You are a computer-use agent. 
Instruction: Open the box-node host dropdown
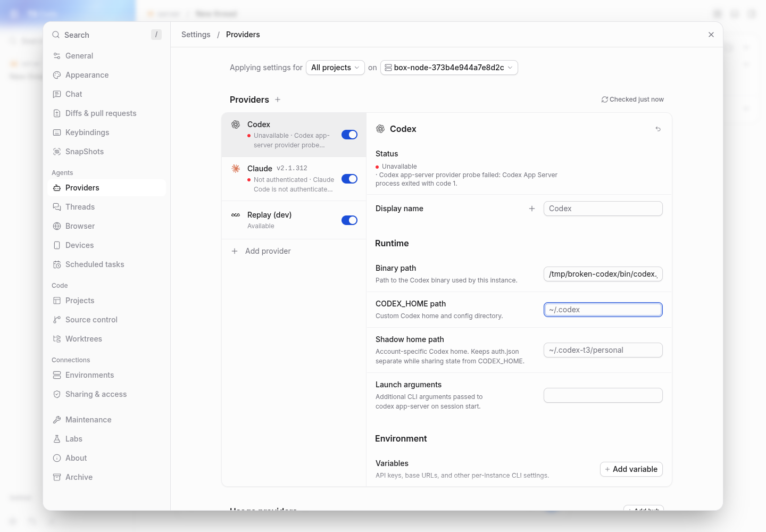pyautogui.click(x=449, y=68)
